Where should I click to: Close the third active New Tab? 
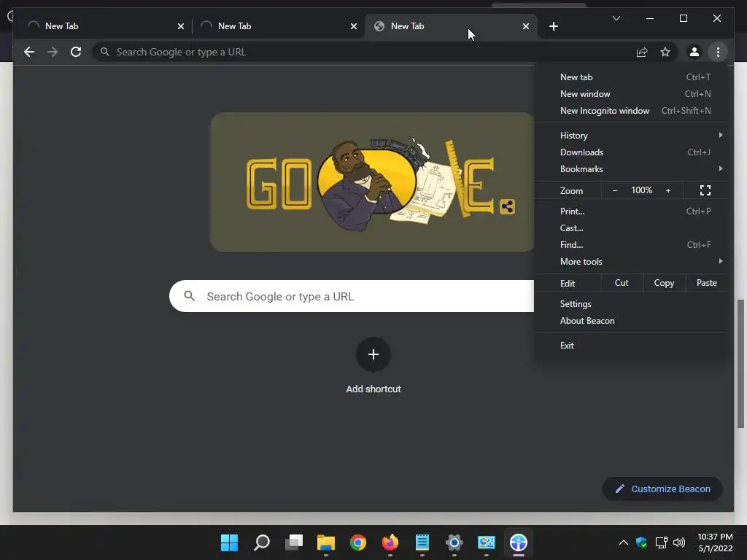pyautogui.click(x=525, y=26)
